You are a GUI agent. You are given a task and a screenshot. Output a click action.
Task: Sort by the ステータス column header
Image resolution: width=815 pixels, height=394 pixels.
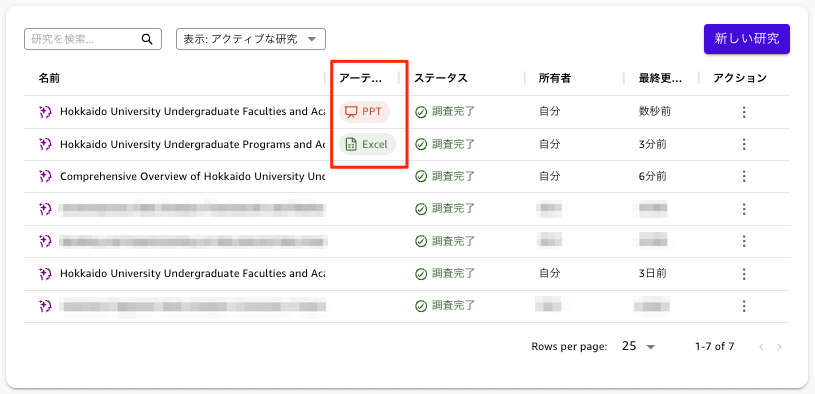pyautogui.click(x=441, y=78)
